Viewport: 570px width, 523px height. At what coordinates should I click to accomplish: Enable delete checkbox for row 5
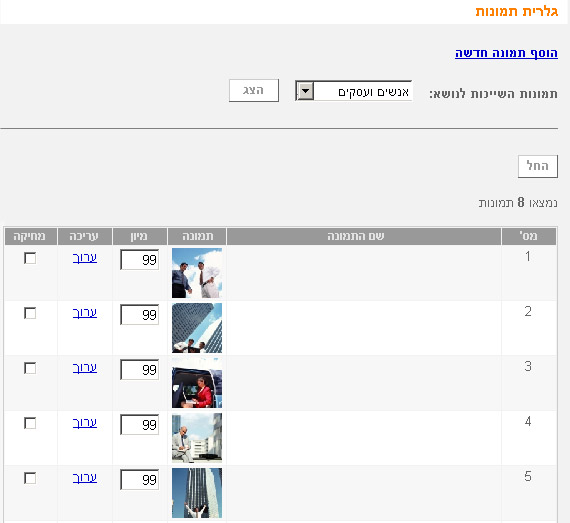30,478
